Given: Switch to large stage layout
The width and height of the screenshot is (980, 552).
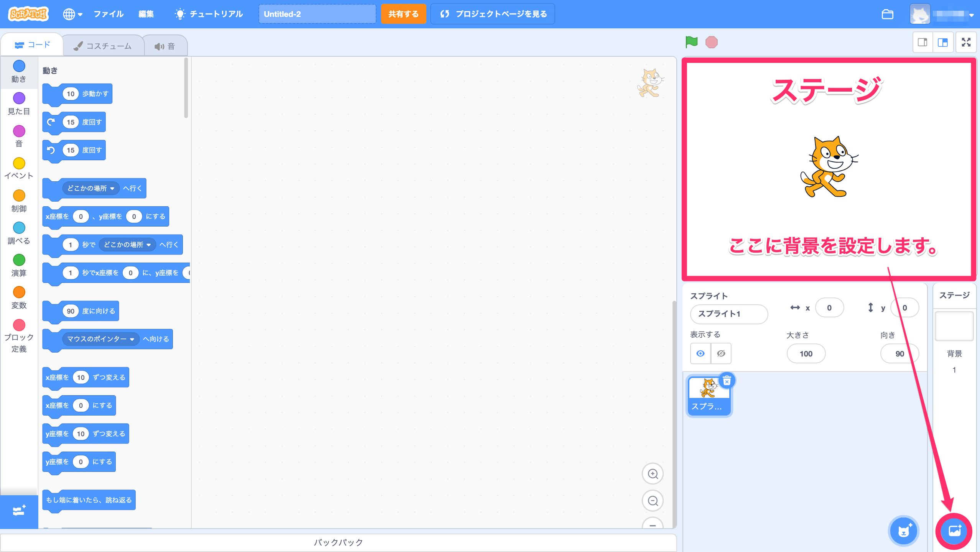Looking at the screenshot, I should click(x=943, y=42).
